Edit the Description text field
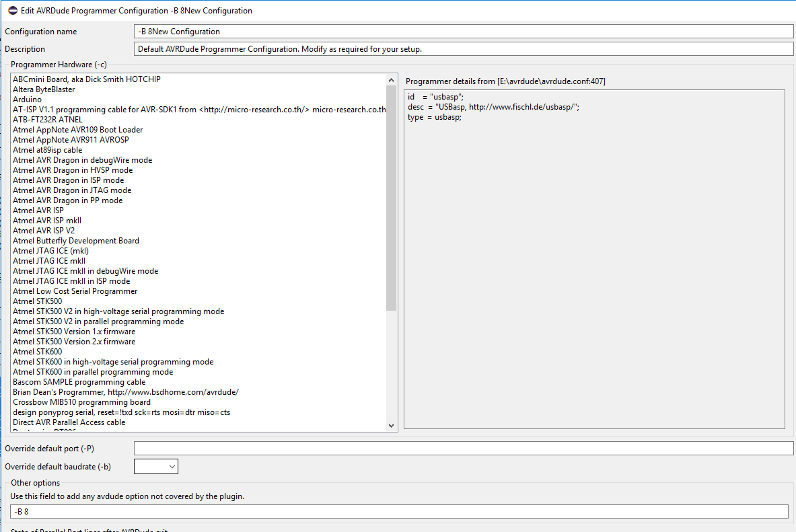This screenshot has width=796, height=532. (x=464, y=49)
